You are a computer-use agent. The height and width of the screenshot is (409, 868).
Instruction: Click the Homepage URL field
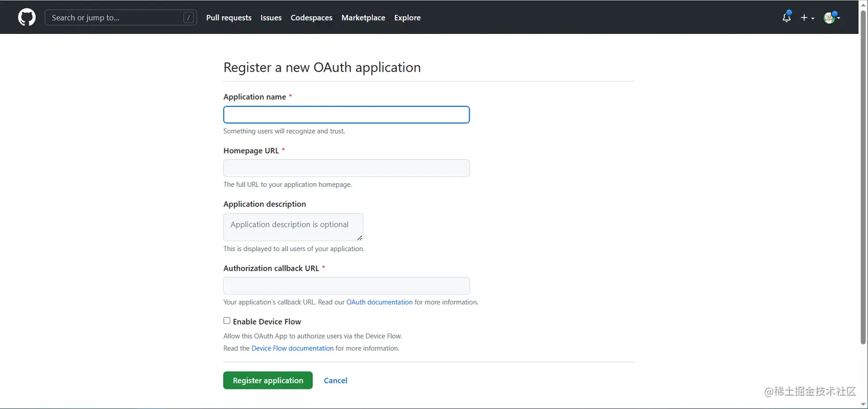point(346,168)
